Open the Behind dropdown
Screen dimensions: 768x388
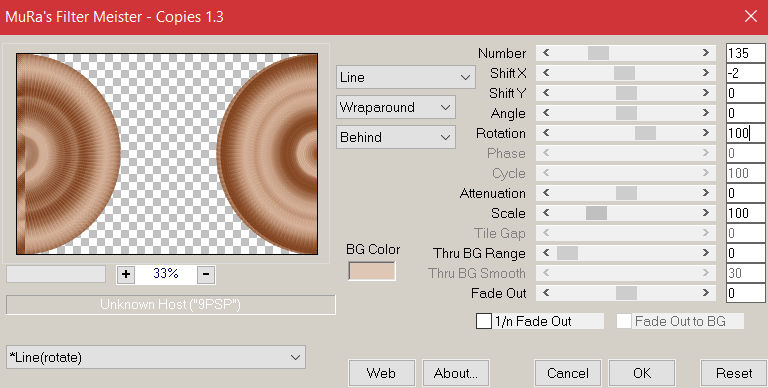[x=396, y=137]
